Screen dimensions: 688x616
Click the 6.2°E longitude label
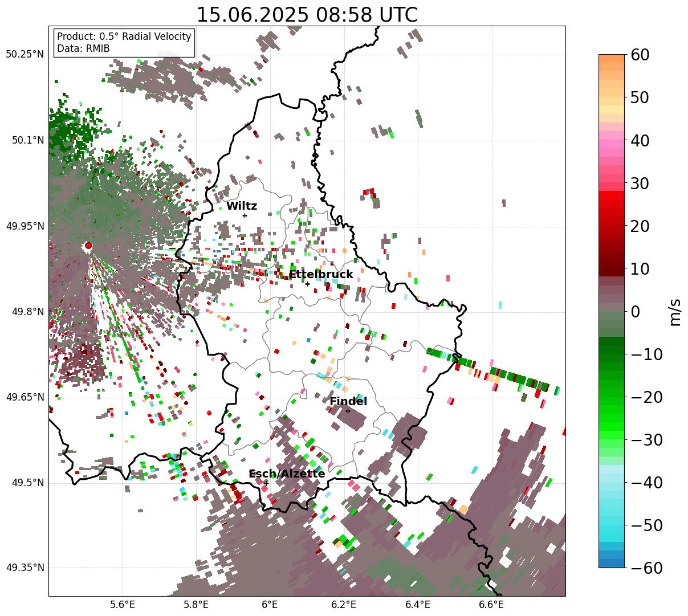[344, 605]
